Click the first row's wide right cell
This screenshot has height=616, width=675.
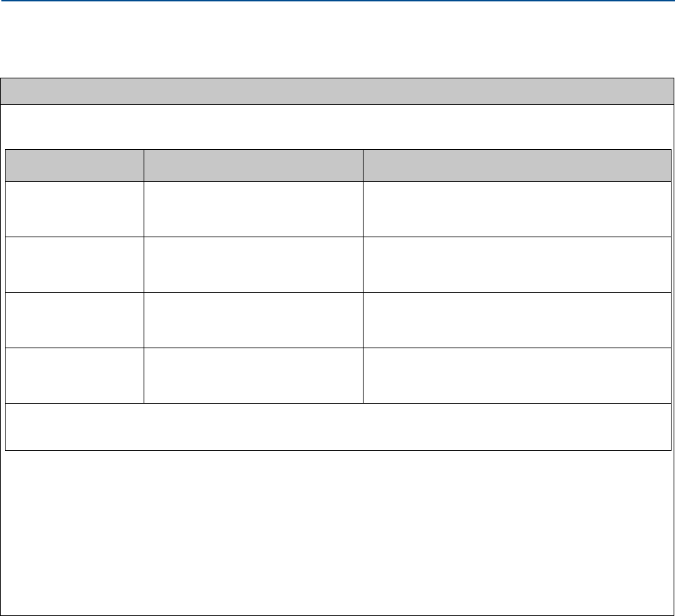pyautogui.click(x=517, y=209)
